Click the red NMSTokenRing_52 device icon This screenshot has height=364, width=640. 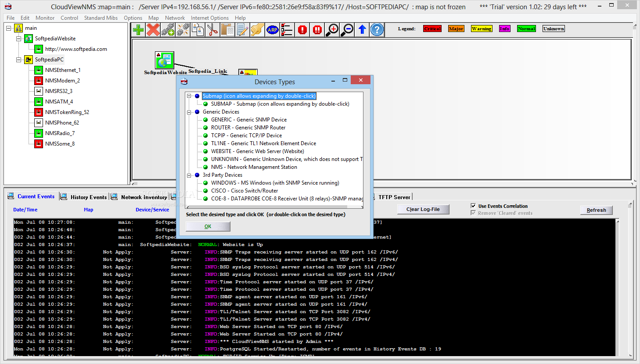tap(39, 112)
